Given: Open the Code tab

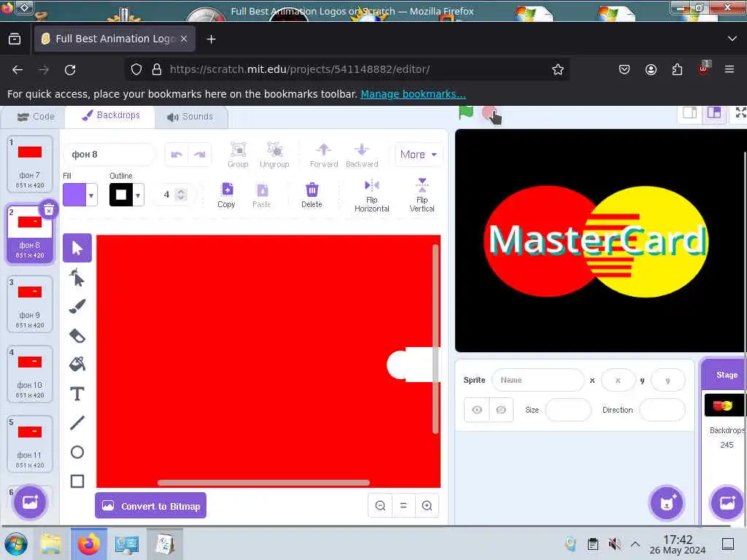Looking at the screenshot, I should click(x=36, y=117).
